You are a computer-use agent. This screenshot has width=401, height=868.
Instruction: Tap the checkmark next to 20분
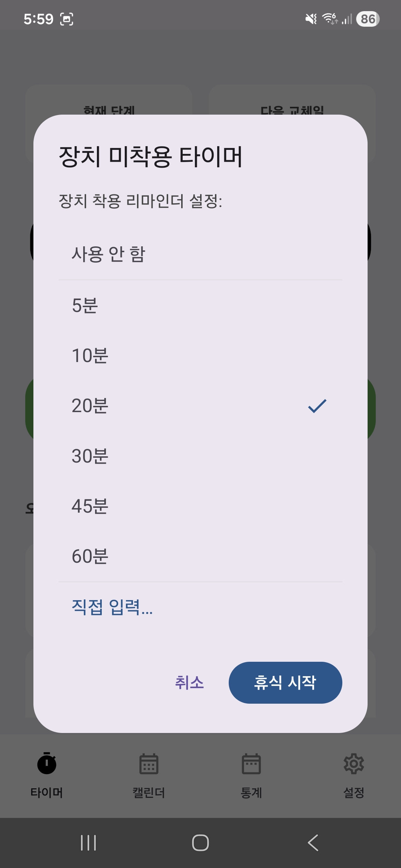coord(316,407)
